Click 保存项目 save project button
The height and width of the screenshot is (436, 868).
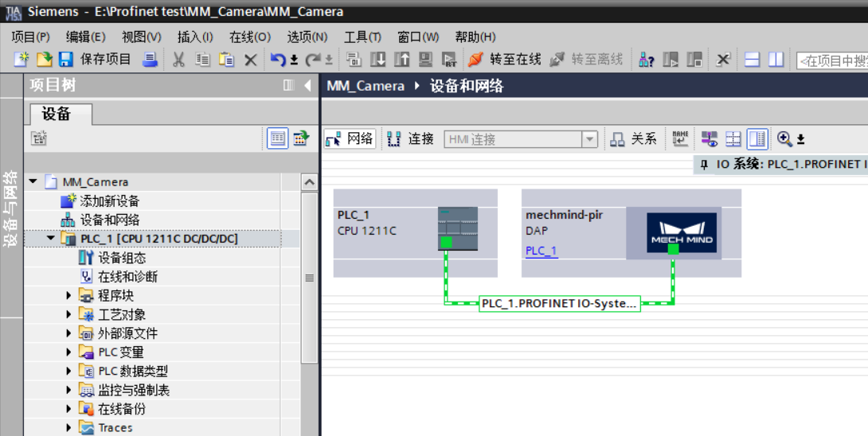[x=96, y=59]
